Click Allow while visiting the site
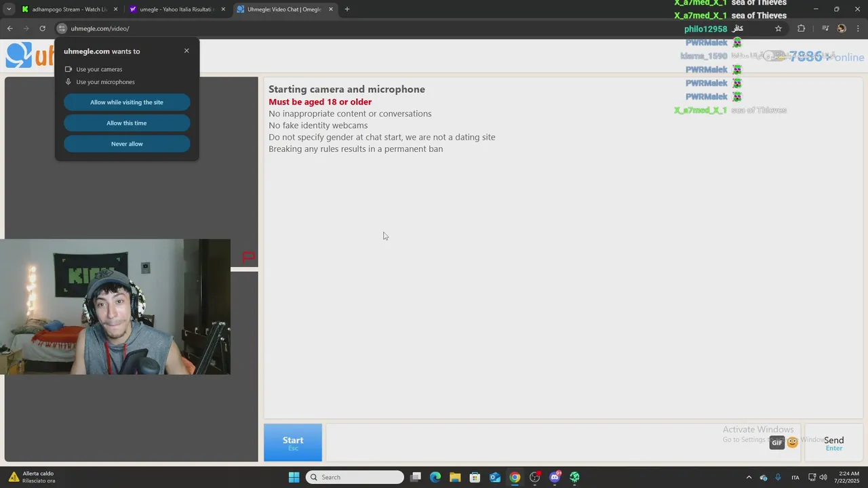This screenshot has height=488, width=868. click(x=127, y=102)
